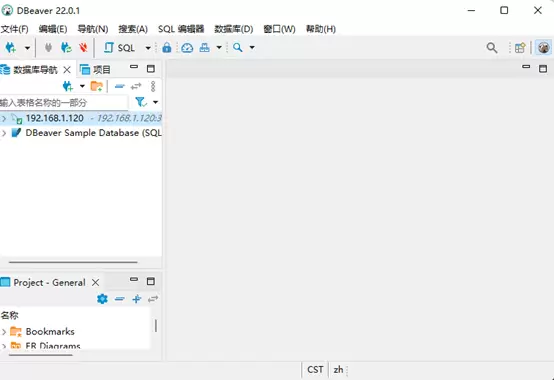Screen dimensions: 554x380
Task: Open the dashboard gauge icon
Action: pos(187,48)
